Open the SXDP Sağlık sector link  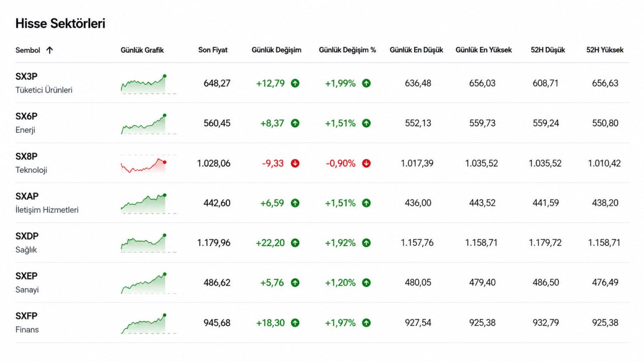[27, 243]
